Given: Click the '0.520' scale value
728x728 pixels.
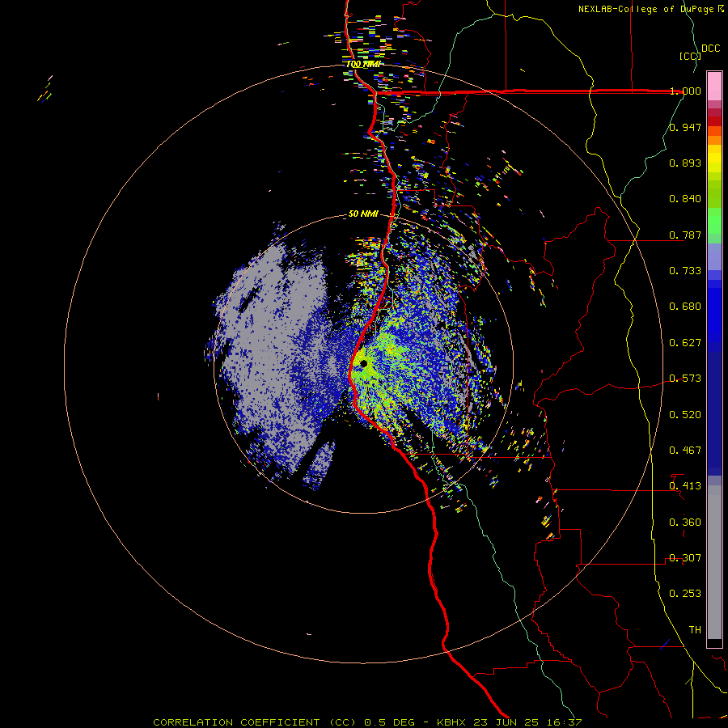Looking at the screenshot, I should click(x=685, y=415).
